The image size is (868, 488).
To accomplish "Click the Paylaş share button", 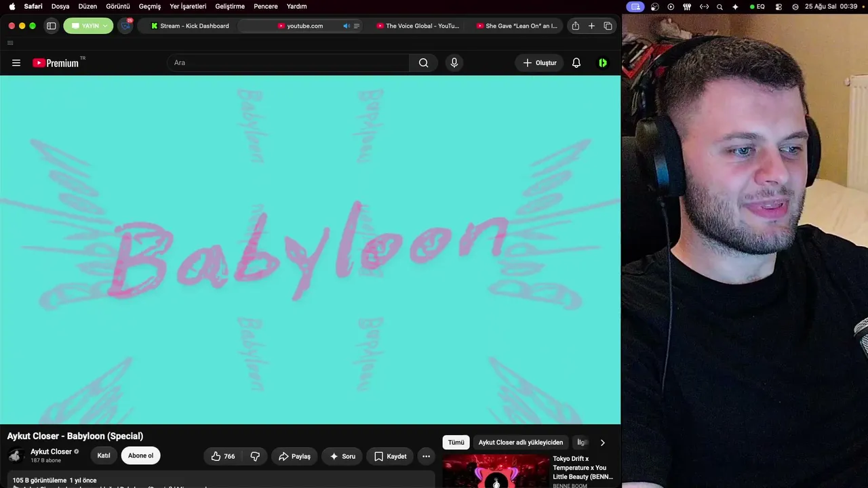I will click(294, 456).
